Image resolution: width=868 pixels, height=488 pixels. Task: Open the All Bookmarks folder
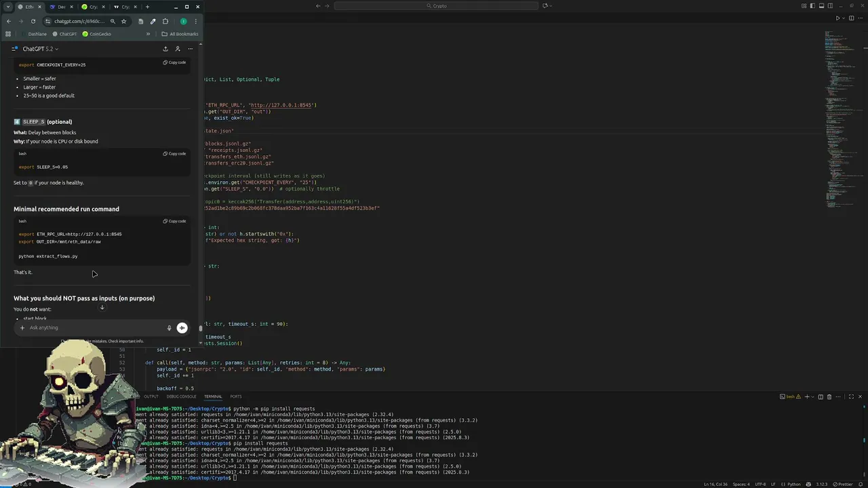[180, 34]
